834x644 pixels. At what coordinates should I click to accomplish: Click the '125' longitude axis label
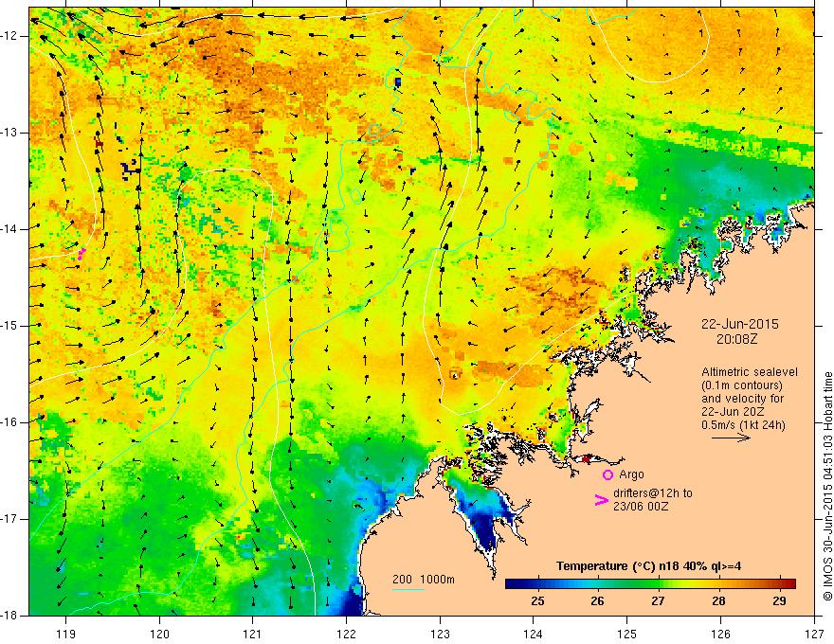tap(627, 634)
